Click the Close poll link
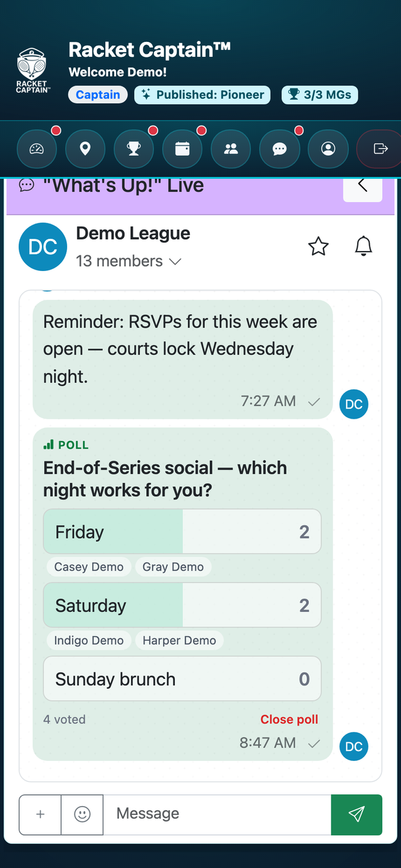This screenshot has width=401, height=868. point(289,720)
